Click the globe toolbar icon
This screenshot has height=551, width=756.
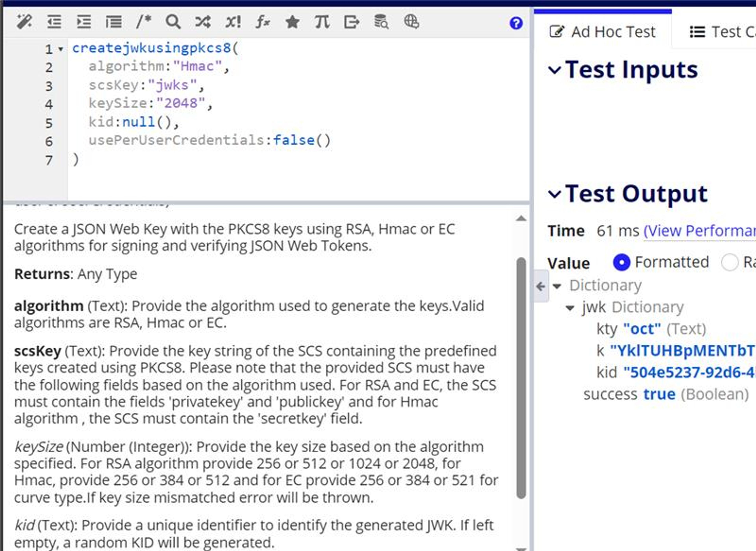(411, 22)
